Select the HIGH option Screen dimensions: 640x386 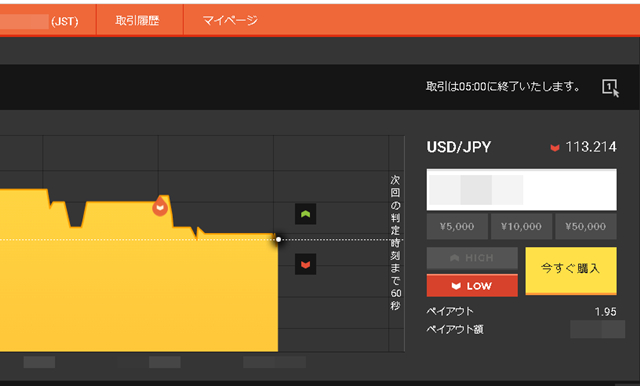point(472,258)
